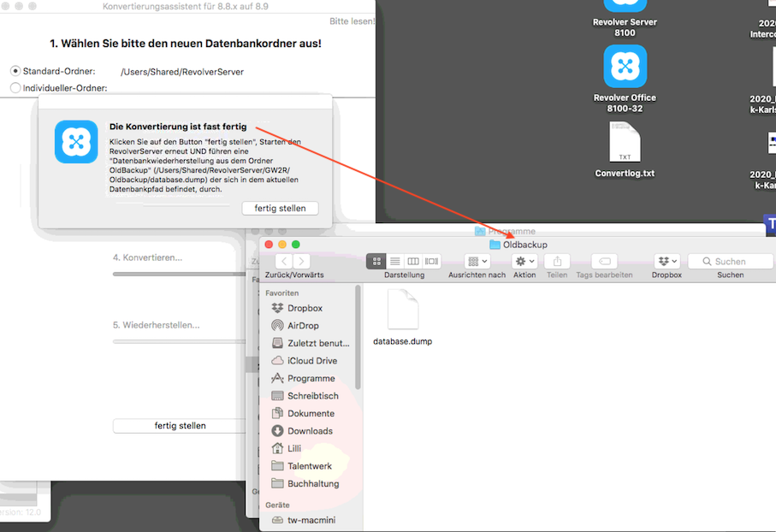Open AirDrop in the Finder sidebar

point(303,326)
